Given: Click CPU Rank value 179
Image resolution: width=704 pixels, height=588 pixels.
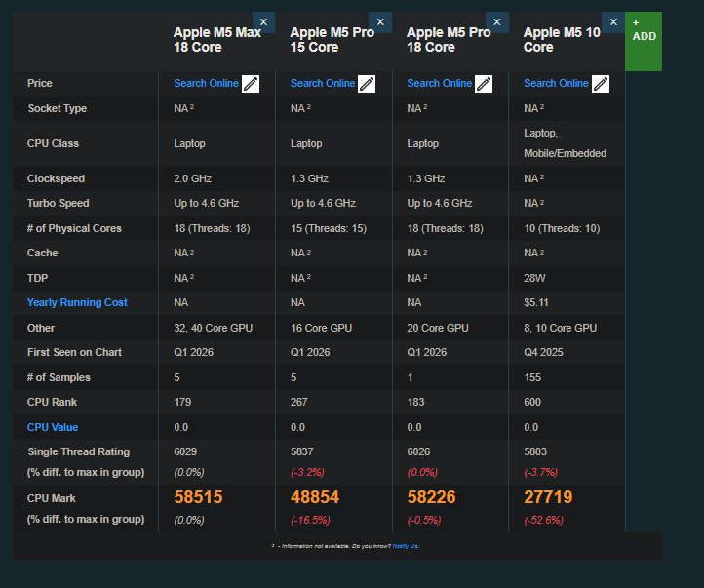Looking at the screenshot, I should click(182, 402).
